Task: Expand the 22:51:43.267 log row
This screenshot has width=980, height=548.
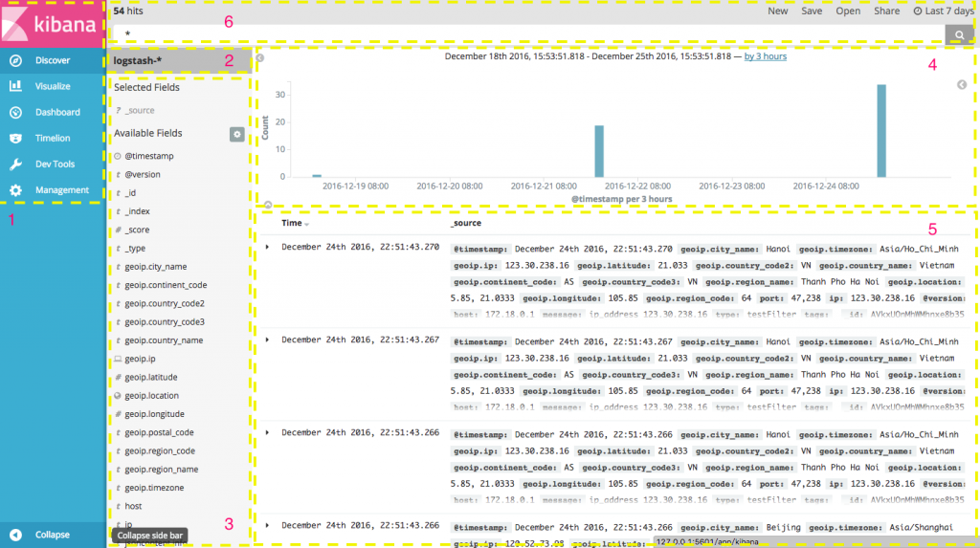Action: pos(268,340)
